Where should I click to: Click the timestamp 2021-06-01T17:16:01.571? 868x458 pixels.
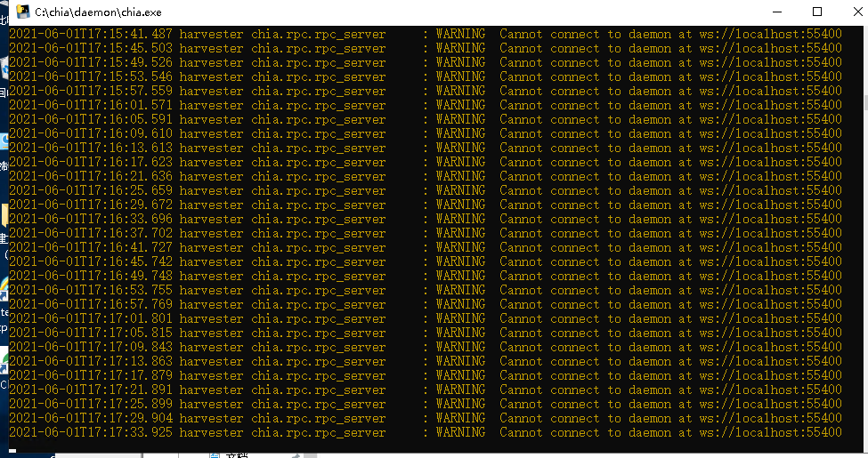click(91, 105)
